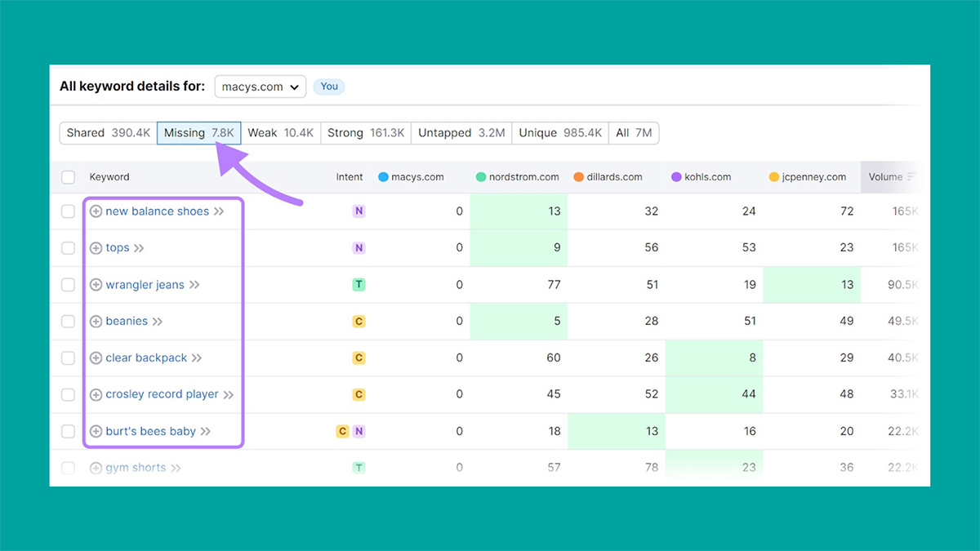Click plus icon next to wrangler jeans
This screenshot has height=551, width=980.
click(96, 285)
